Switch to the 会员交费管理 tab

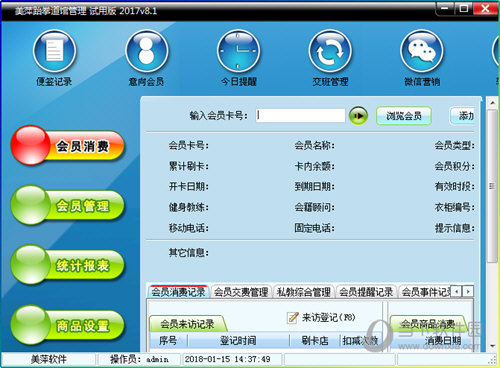[241, 292]
